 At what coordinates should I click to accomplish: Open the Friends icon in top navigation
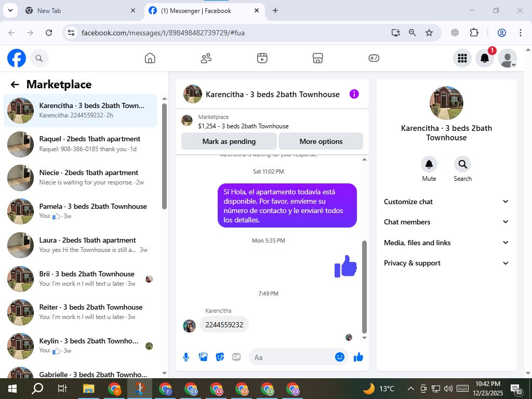point(206,58)
